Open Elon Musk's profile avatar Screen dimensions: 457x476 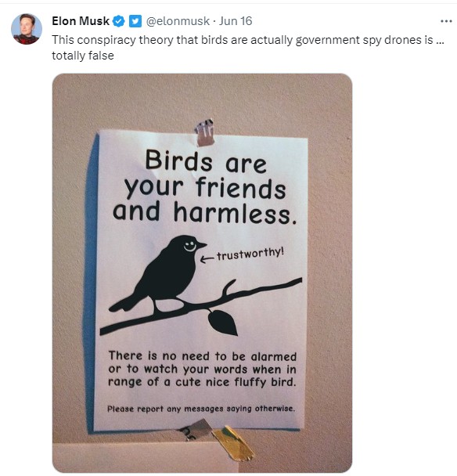click(27, 29)
